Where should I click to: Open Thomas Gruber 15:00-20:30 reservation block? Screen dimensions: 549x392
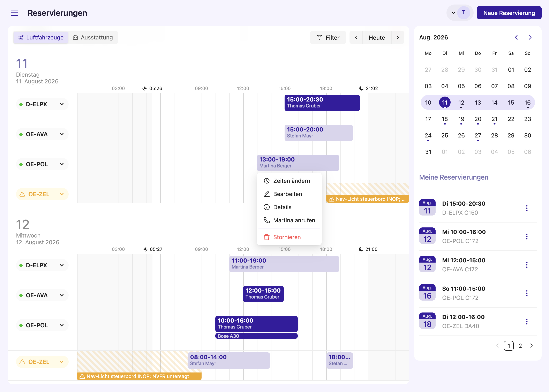[x=322, y=103]
